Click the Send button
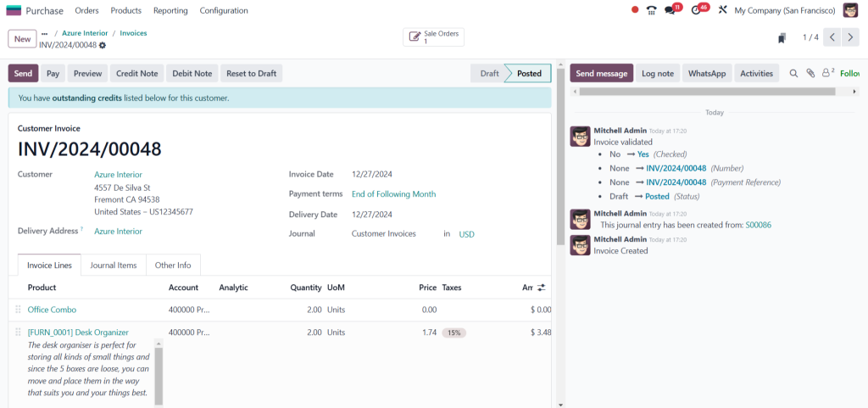This screenshot has height=408, width=868. point(23,73)
